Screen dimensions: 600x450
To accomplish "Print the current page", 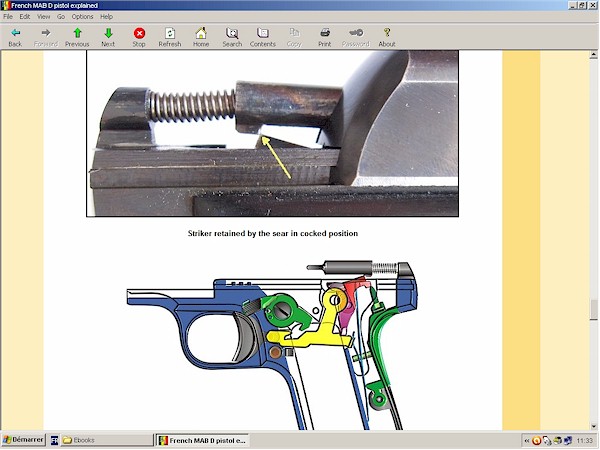I will [x=324, y=38].
